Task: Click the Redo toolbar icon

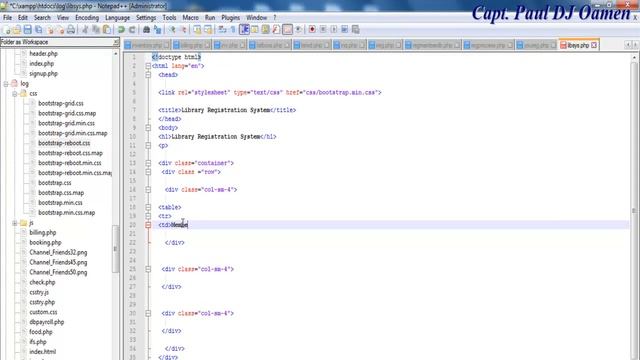Action: pos(132,29)
